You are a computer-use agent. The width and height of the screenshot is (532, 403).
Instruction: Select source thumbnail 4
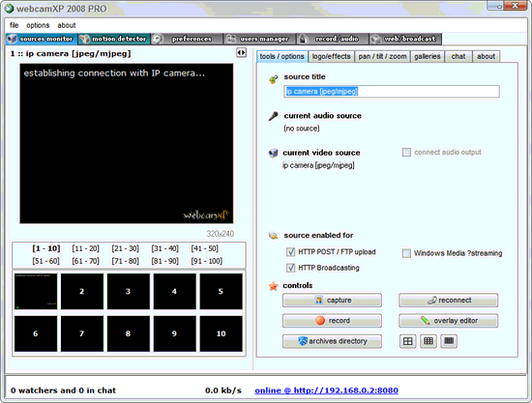pos(174,292)
